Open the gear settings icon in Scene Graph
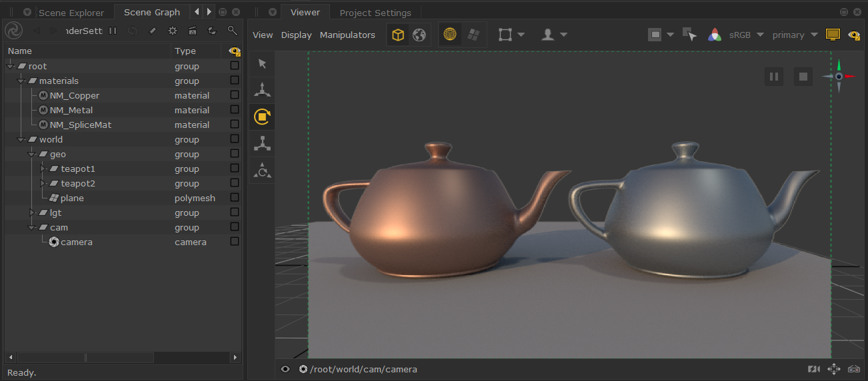The width and height of the screenshot is (868, 381). [x=173, y=31]
